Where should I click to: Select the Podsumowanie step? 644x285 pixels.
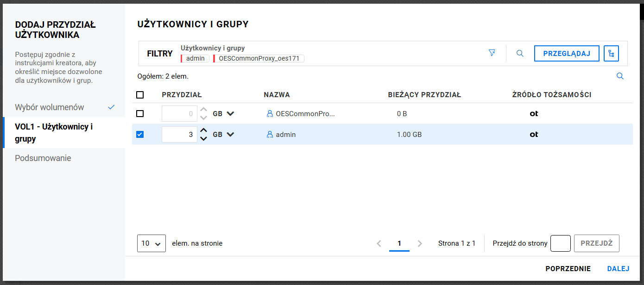pos(43,158)
